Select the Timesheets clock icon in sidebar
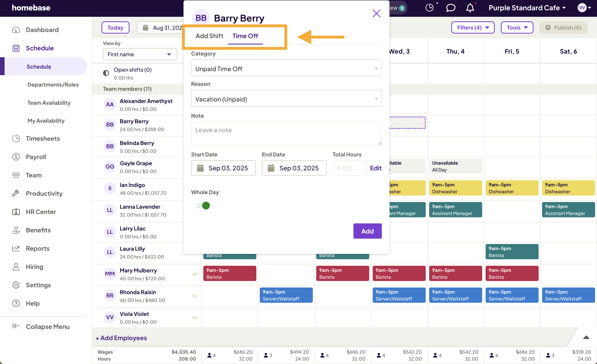This screenshot has width=597, height=364. (x=16, y=138)
